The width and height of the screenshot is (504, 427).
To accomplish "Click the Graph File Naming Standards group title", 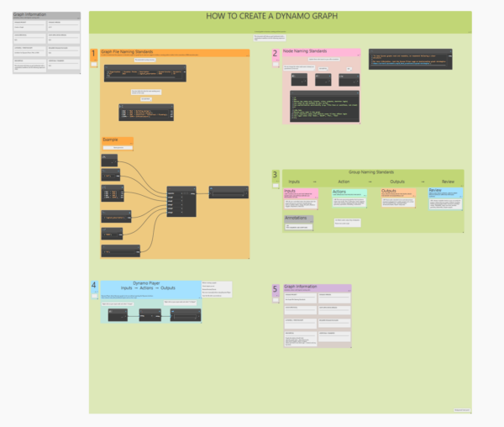I will click(x=127, y=51).
